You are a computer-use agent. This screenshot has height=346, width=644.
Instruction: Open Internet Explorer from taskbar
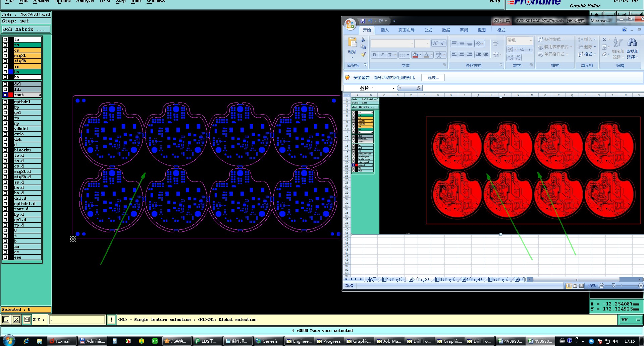pyautogui.click(x=26, y=341)
